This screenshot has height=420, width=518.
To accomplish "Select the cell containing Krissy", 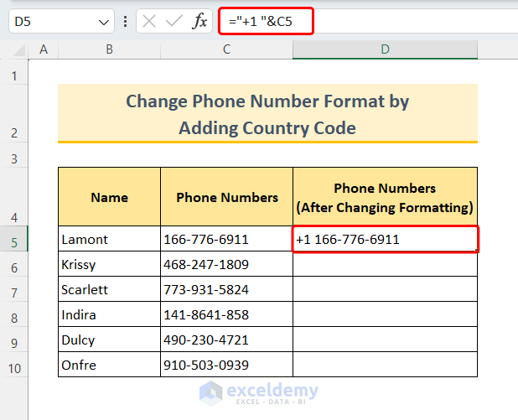I will click(109, 264).
